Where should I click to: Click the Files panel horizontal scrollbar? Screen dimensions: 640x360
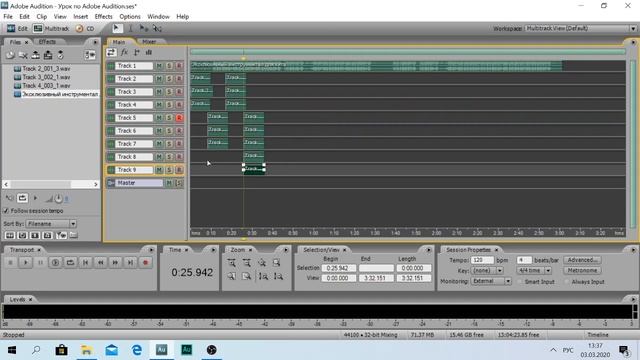click(51, 184)
